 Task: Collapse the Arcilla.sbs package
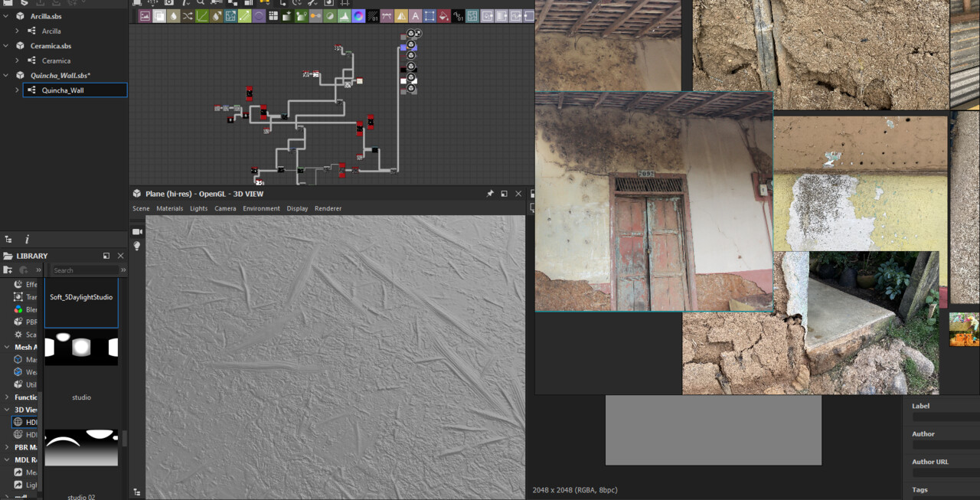7,16
